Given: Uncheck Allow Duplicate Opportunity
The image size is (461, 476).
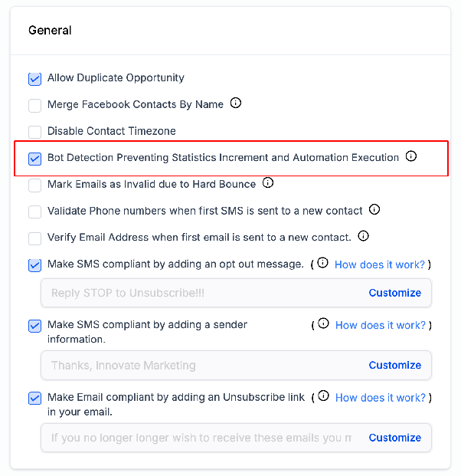Looking at the screenshot, I should pyautogui.click(x=35, y=79).
